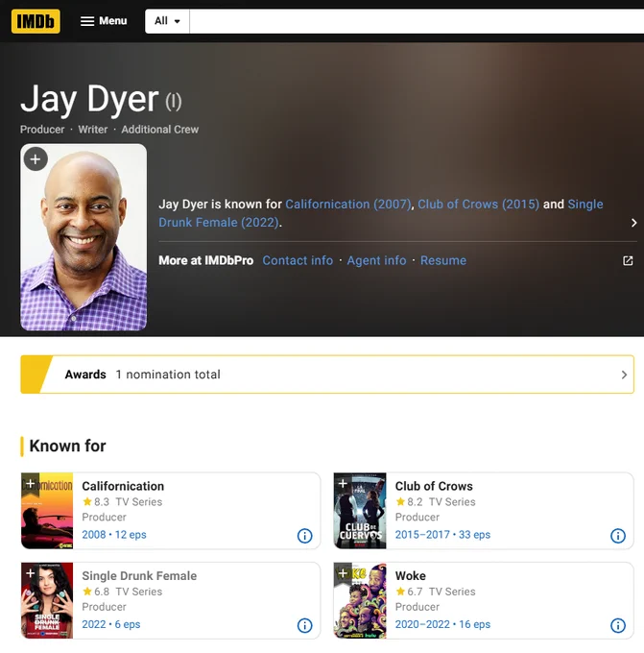Click the 6.7 rating on Woke
The height and width of the screenshot is (653, 644).
click(x=409, y=592)
